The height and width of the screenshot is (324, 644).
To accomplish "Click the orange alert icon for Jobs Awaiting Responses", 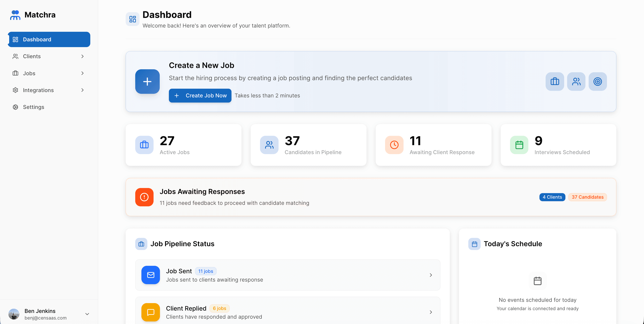I will tap(144, 197).
